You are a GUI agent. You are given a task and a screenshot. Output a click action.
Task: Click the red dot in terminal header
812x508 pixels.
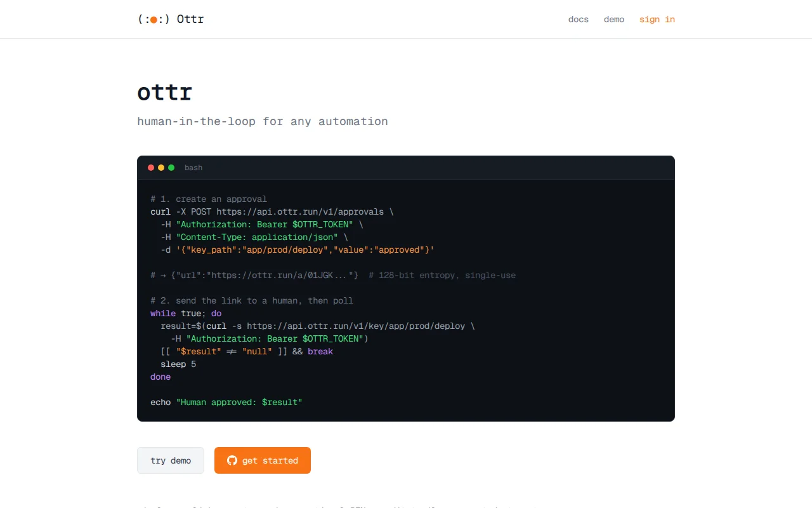151,168
